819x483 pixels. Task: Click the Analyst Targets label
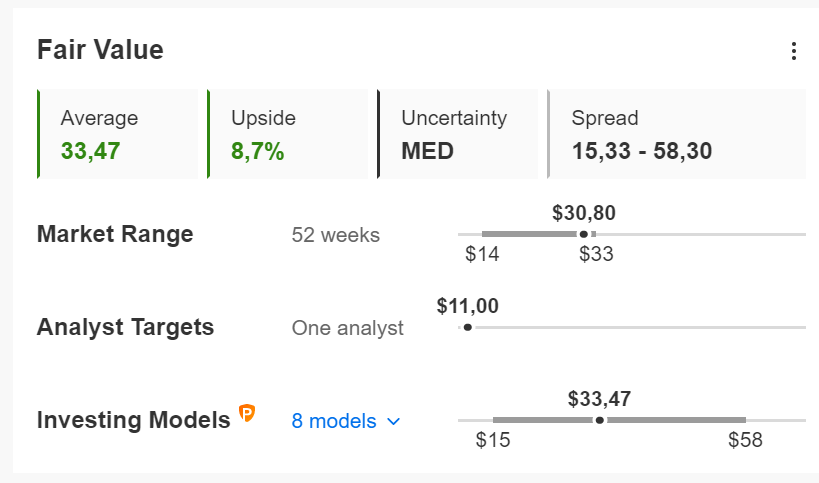[125, 327]
